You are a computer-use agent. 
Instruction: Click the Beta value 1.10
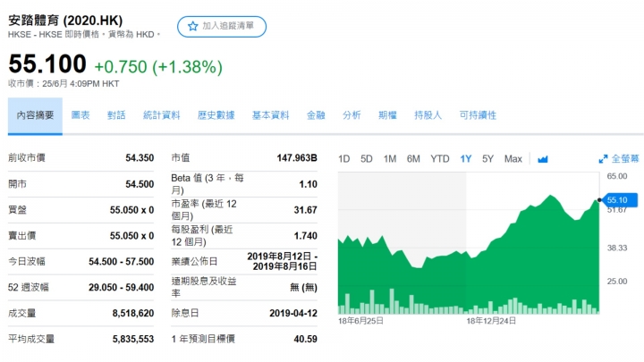(308, 184)
